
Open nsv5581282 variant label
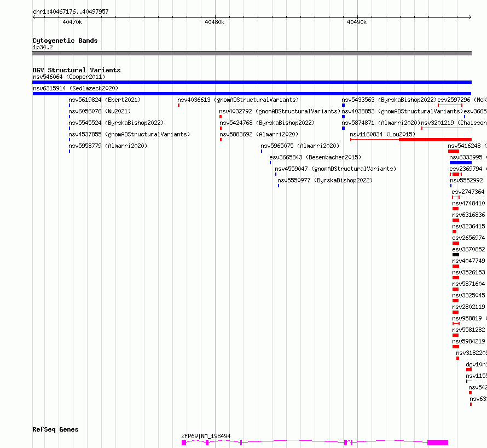pyautogui.click(x=469, y=330)
